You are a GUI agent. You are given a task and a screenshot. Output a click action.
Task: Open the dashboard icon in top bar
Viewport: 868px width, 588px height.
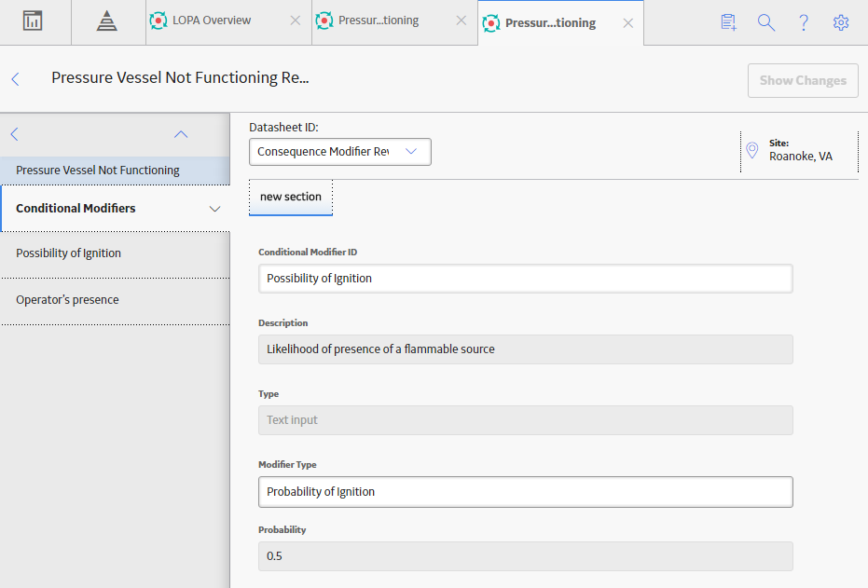(33, 21)
